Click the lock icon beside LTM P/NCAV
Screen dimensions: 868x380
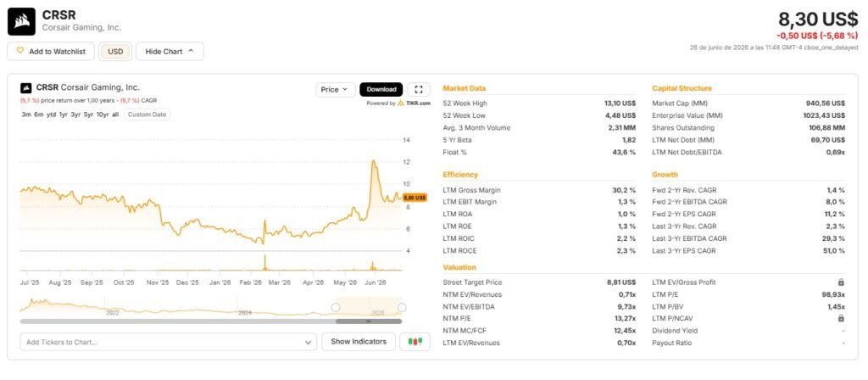841,319
